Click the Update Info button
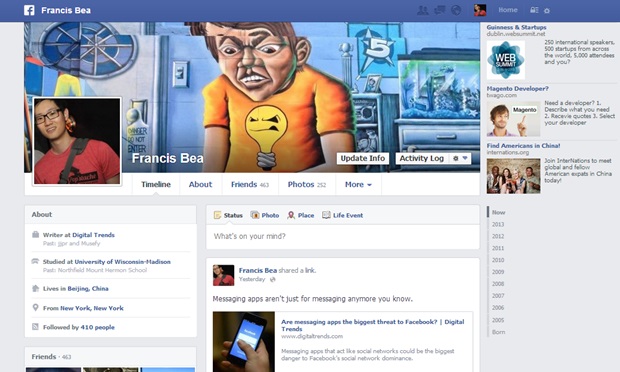 click(363, 158)
